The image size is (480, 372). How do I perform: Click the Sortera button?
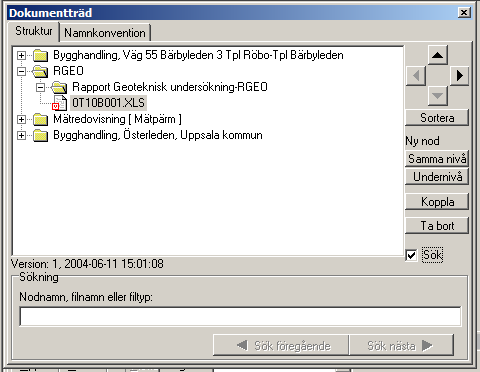coord(437,118)
